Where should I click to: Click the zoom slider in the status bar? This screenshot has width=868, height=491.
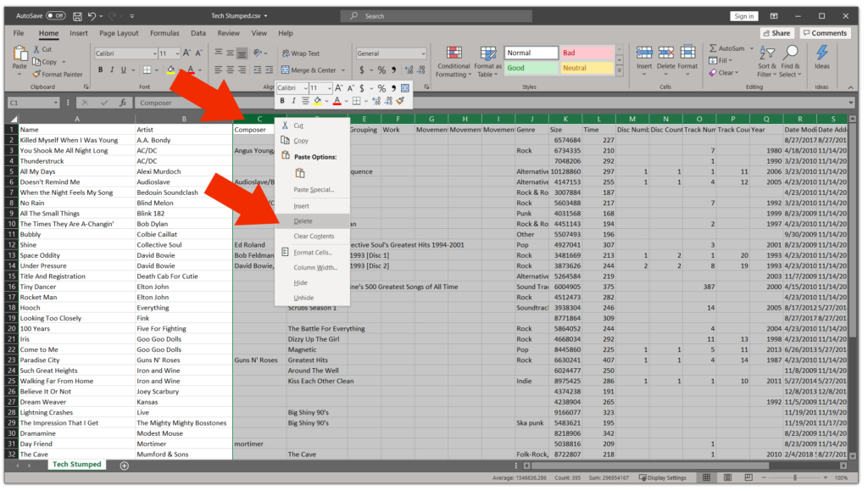[794, 477]
